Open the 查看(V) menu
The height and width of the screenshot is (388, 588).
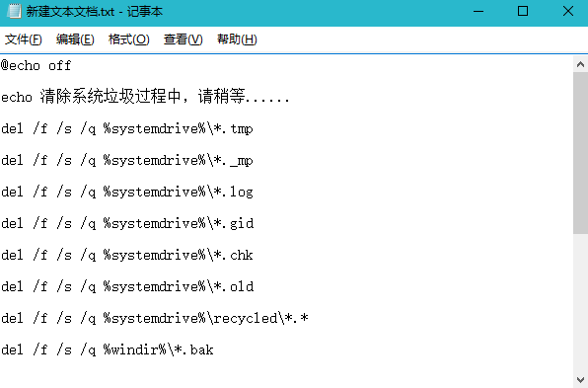pos(183,39)
